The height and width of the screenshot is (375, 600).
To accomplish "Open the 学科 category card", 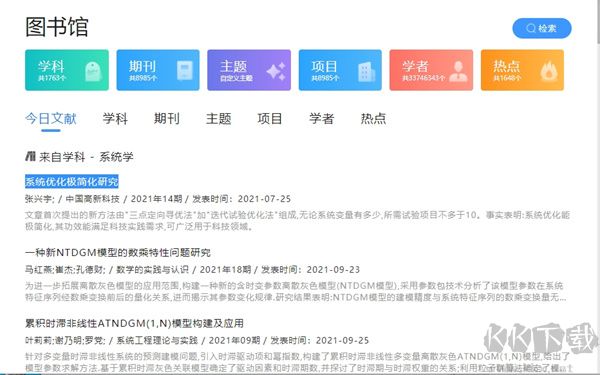I will click(x=67, y=70).
